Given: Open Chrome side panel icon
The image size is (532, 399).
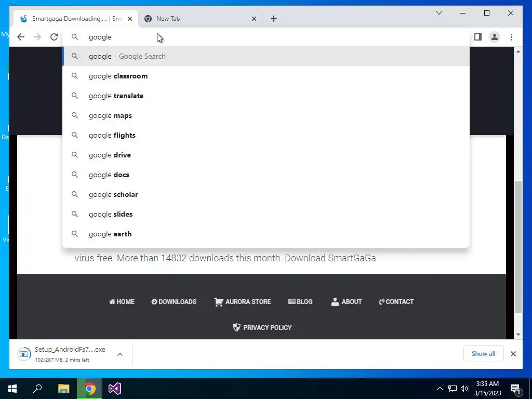Looking at the screenshot, I should [478, 37].
